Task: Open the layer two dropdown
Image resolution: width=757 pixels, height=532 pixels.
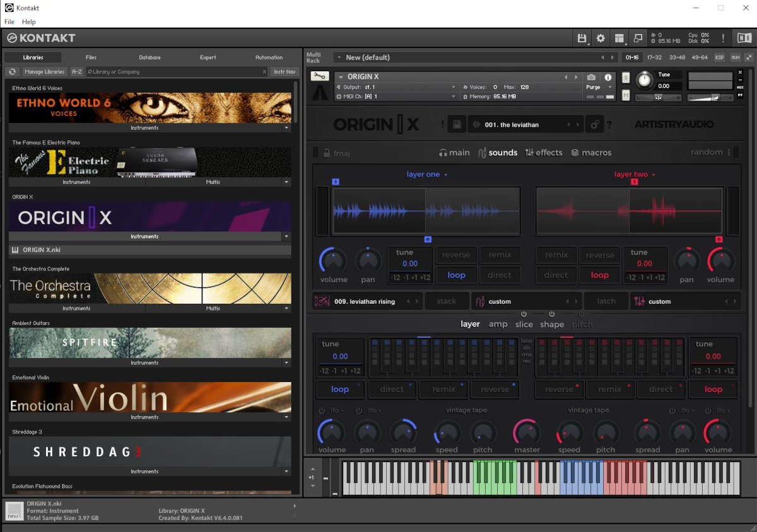Action: point(635,175)
